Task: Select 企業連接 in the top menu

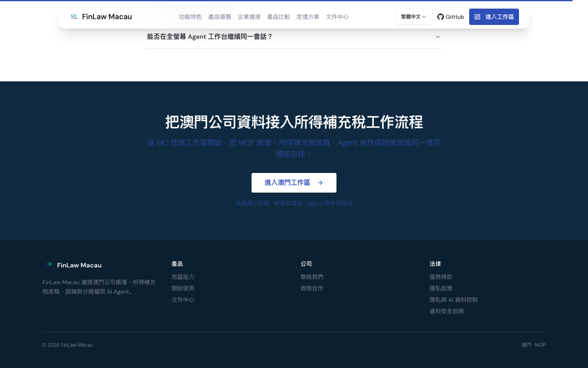Action: pyautogui.click(x=249, y=17)
